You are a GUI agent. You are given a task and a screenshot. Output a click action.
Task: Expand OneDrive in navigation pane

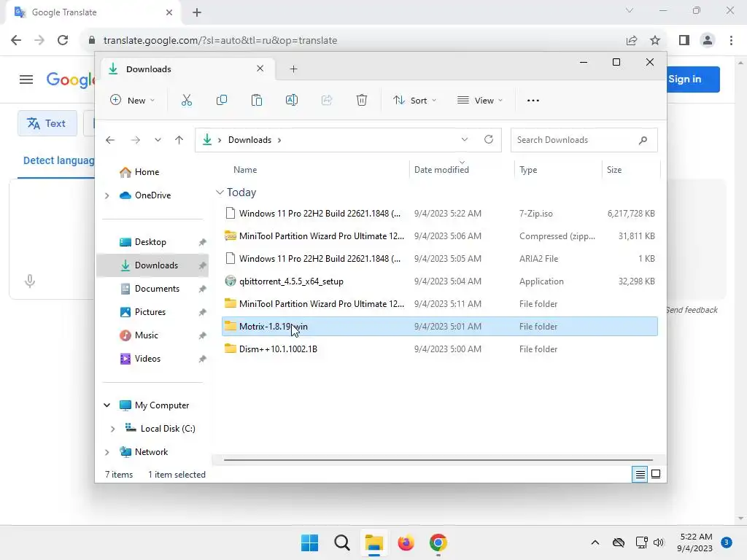point(107,195)
